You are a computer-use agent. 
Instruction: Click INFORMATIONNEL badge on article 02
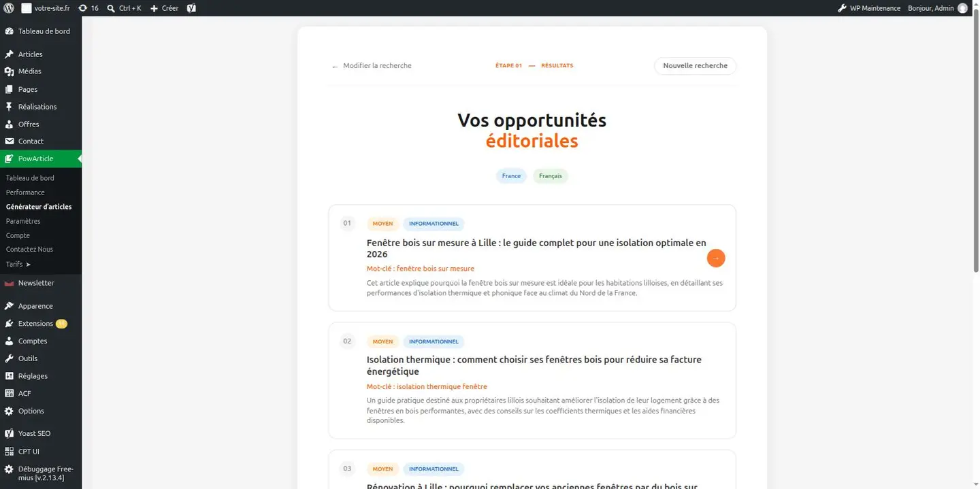tap(434, 341)
